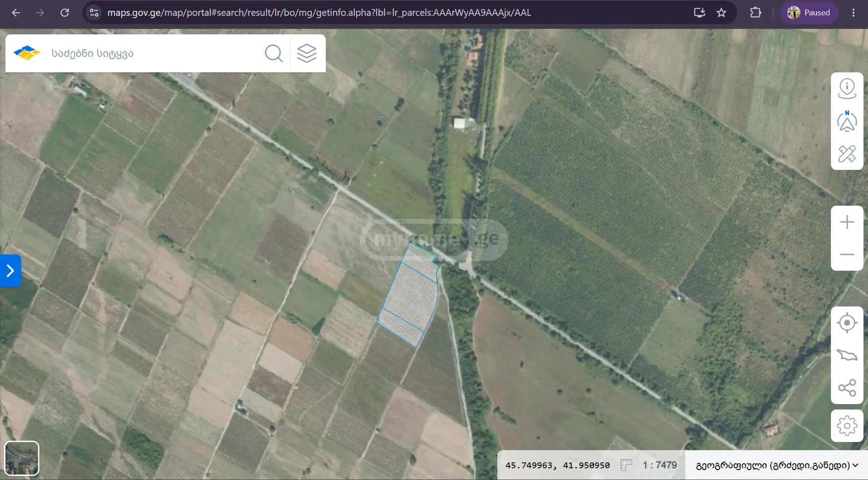Open the map layers panel

[307, 53]
